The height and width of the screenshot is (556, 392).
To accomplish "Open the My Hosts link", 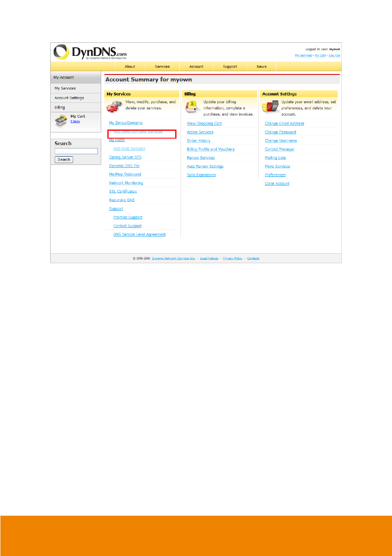I will coord(117,140).
